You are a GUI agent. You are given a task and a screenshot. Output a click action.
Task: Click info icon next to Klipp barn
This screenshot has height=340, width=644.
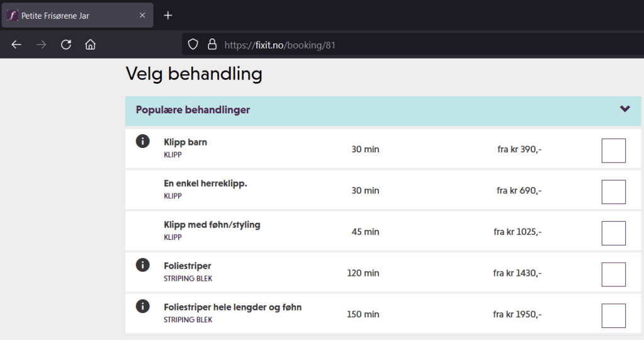(x=143, y=141)
